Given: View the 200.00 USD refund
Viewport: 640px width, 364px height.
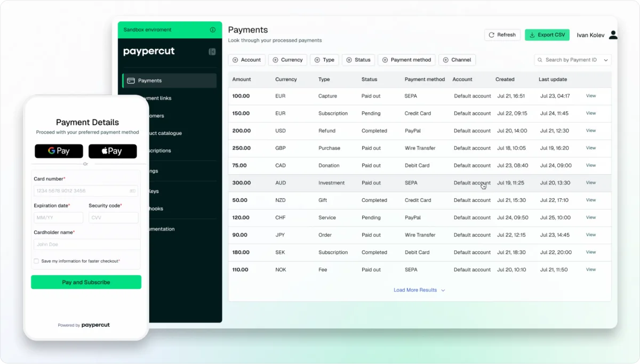Looking at the screenshot, I should pos(591,131).
